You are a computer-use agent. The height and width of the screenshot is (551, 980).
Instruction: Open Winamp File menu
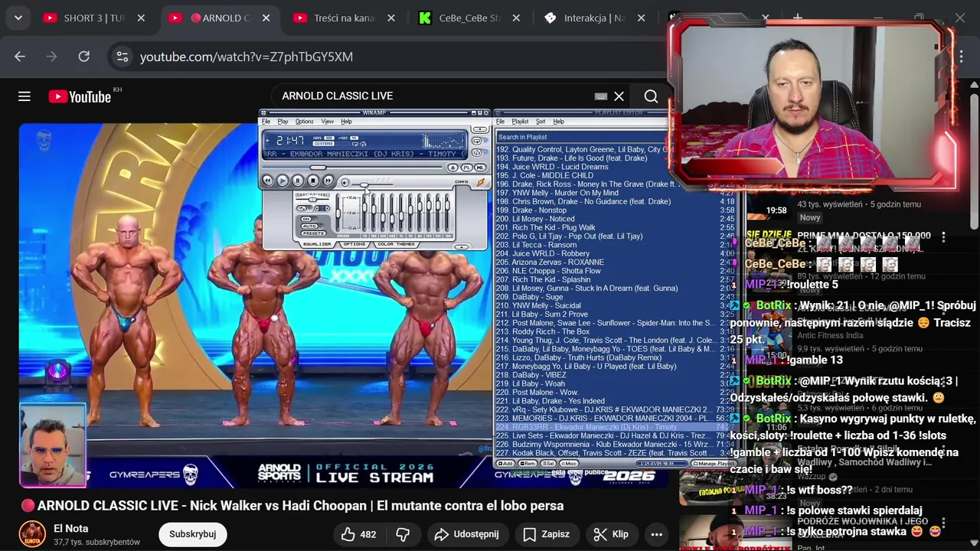tap(266, 122)
